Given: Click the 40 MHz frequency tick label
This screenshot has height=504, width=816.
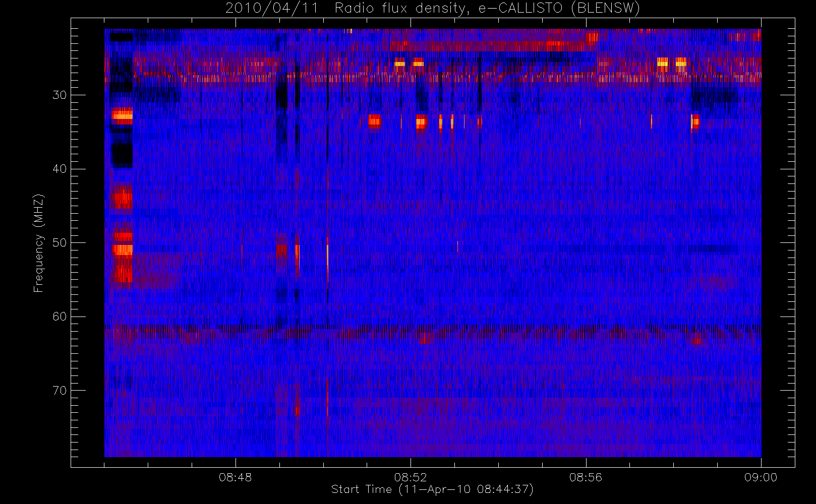Looking at the screenshot, I should pyautogui.click(x=60, y=169).
